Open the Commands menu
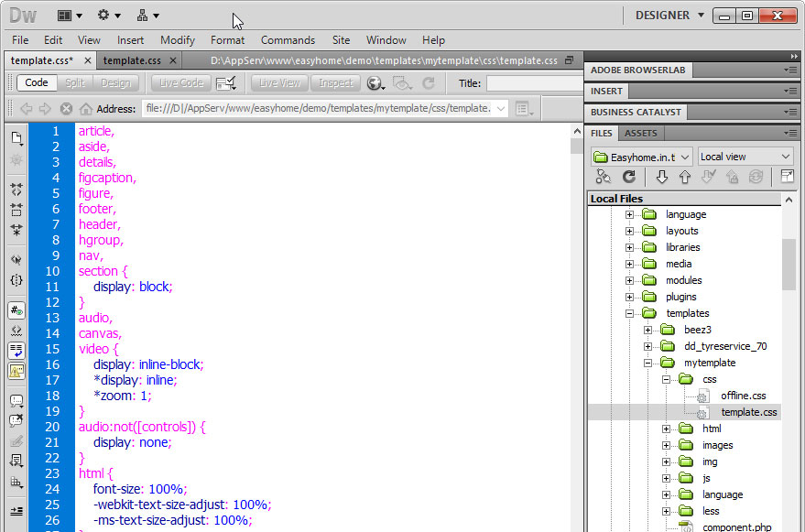805x532 pixels. point(288,40)
